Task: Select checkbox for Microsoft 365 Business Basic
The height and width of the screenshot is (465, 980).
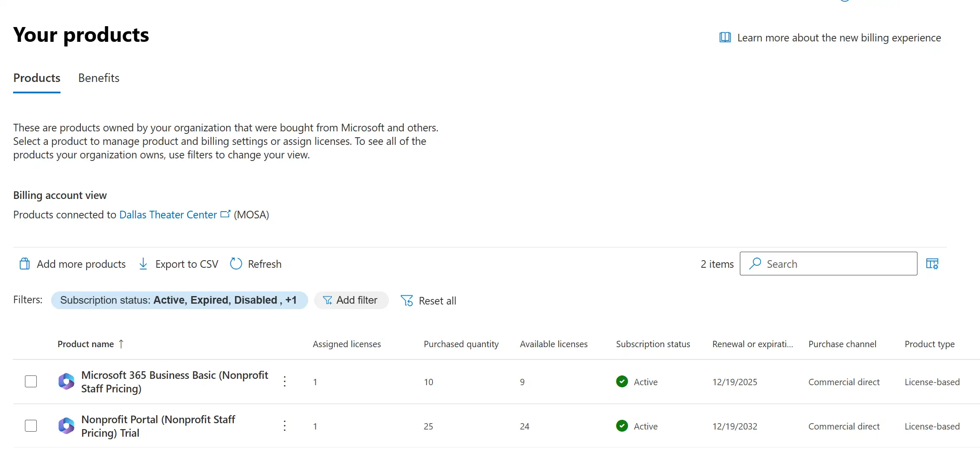Action: (31, 381)
